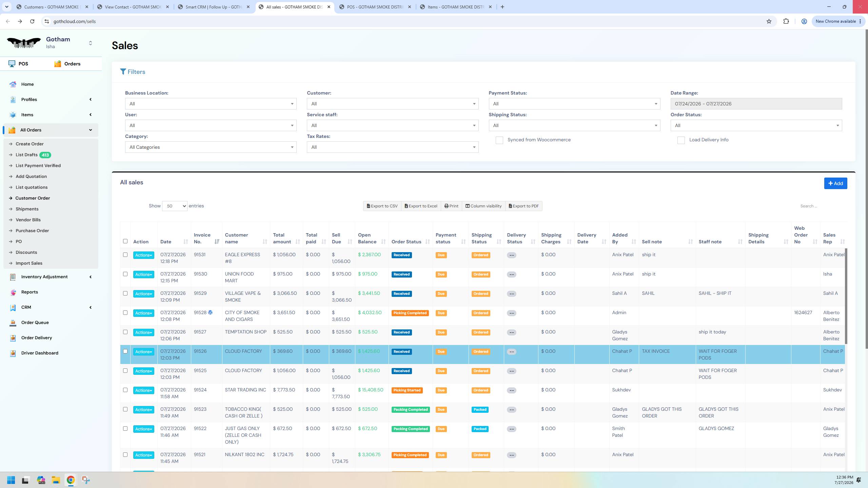868x488 pixels.
Task: Click the Export to Excel button
Action: 421,206
